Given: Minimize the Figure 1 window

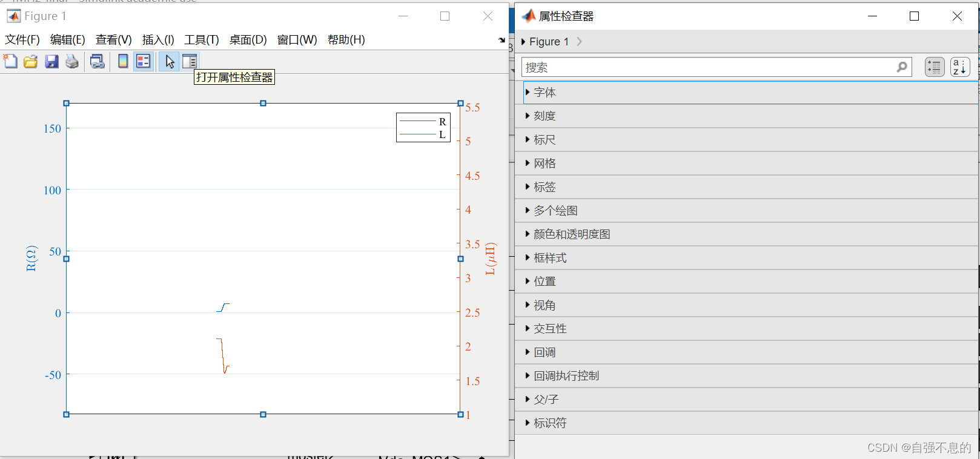Looking at the screenshot, I should [403, 16].
